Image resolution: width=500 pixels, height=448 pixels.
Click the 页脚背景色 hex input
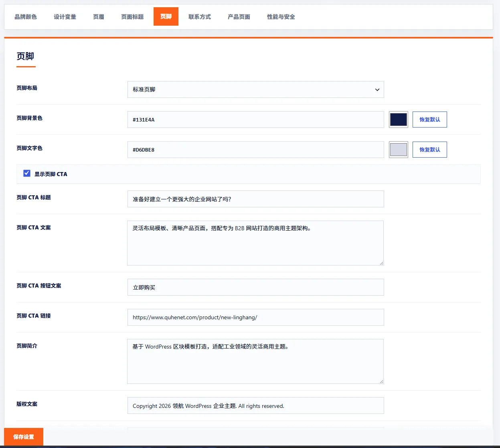pyautogui.click(x=256, y=120)
